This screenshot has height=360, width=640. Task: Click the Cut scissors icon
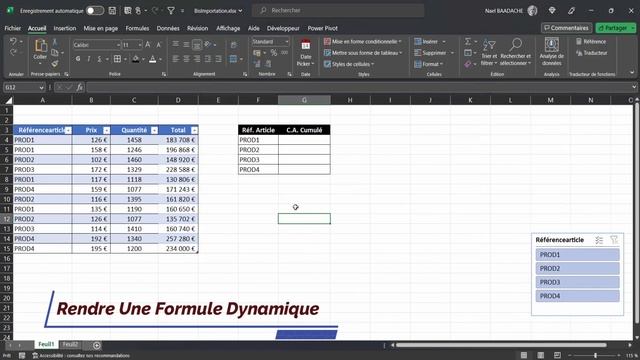pos(55,42)
